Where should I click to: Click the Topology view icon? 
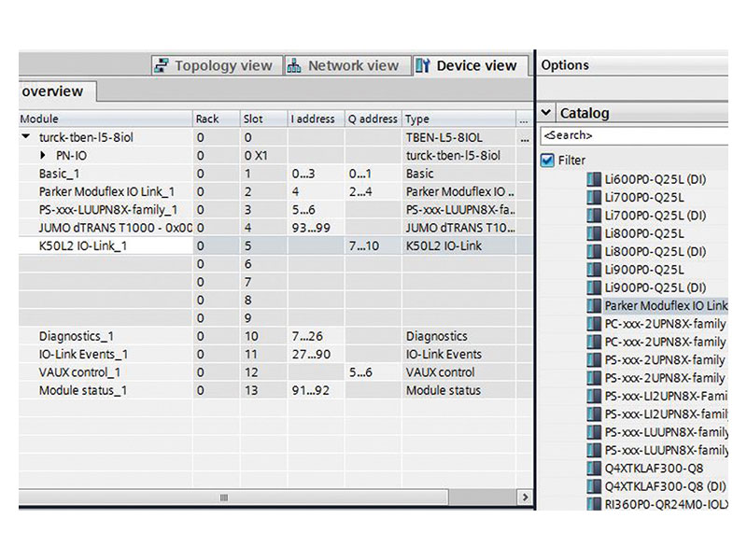tap(162, 65)
